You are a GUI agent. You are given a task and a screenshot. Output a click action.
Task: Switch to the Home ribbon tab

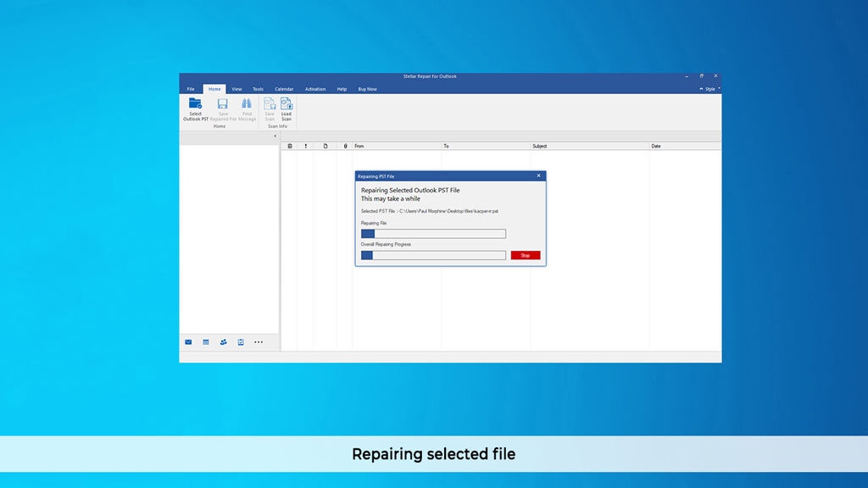(x=214, y=89)
